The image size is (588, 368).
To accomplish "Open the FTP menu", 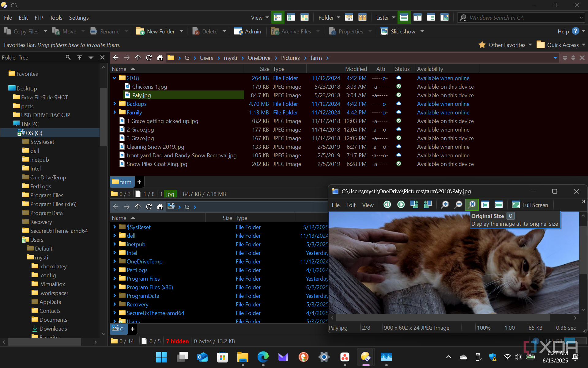I will coord(39,17).
